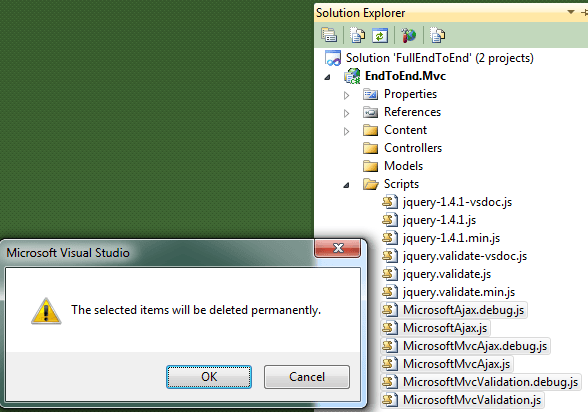
Task: Select jquery-1.4.1-vsdoc.js file name
Action: point(458,202)
